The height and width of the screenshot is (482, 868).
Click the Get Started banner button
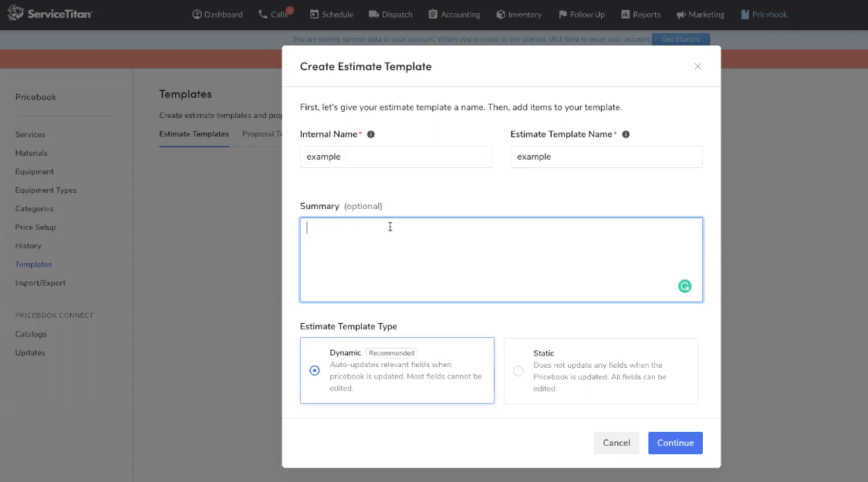pos(681,39)
